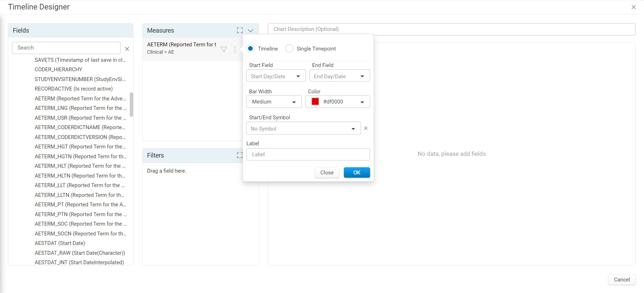Clear the Start/End Symbol selection
The image size is (644, 293).
pyautogui.click(x=366, y=128)
